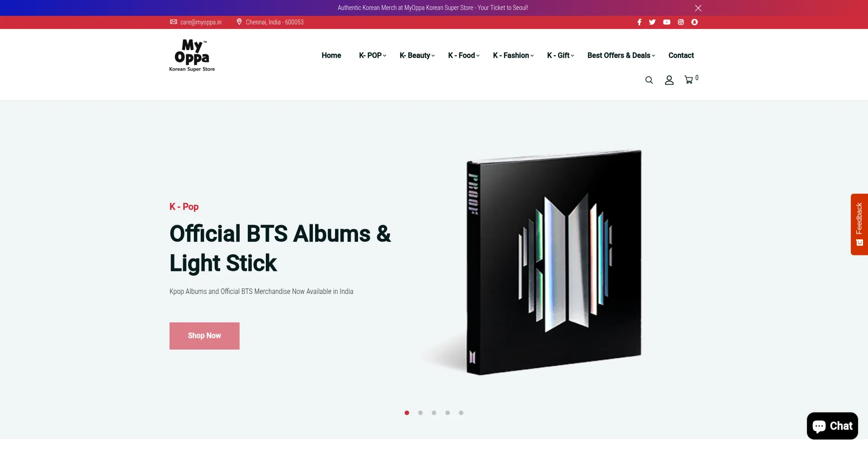Open the Snapchat social icon
The height and width of the screenshot is (449, 868).
[x=695, y=22]
